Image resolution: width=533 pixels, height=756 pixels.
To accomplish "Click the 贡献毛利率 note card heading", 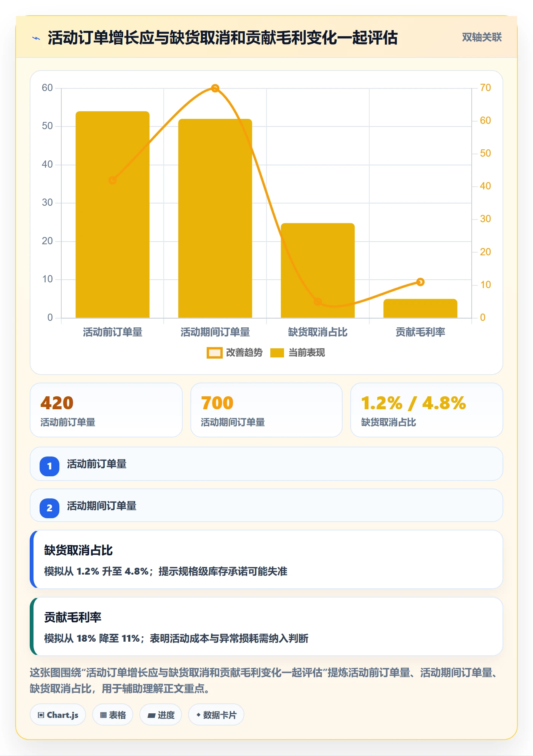I will click(x=73, y=617).
